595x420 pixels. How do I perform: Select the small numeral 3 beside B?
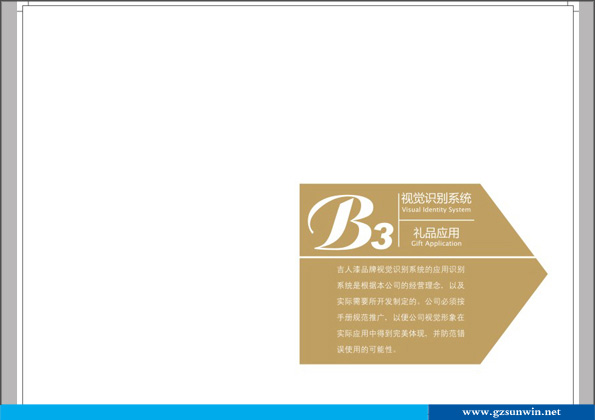(x=382, y=235)
